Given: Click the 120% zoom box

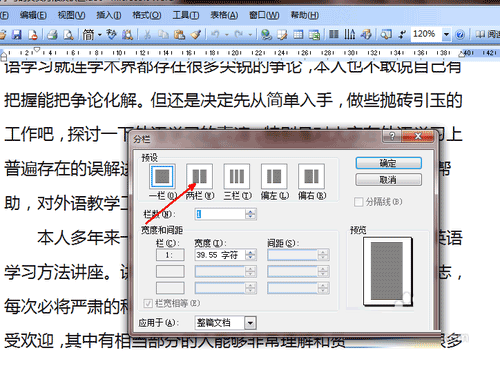Looking at the screenshot, I should click(x=426, y=34).
